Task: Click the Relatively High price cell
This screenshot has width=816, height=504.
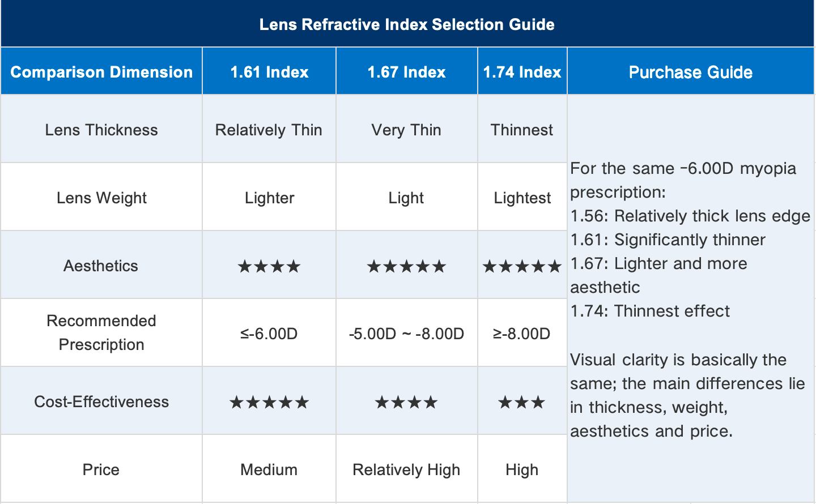Action: click(x=406, y=469)
